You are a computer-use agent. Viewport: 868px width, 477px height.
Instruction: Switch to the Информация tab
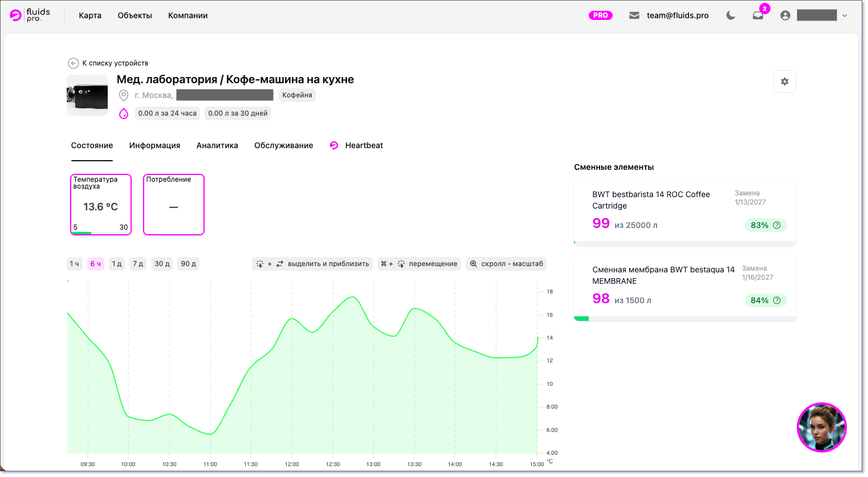click(154, 145)
